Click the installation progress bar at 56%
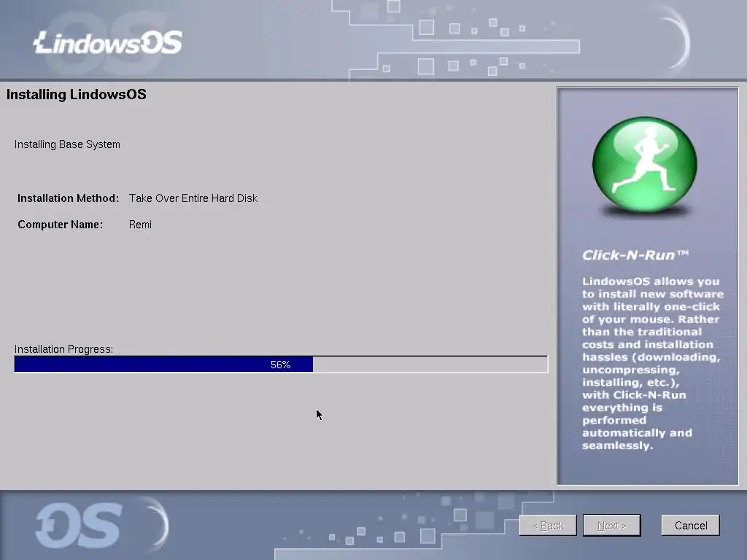 281,365
